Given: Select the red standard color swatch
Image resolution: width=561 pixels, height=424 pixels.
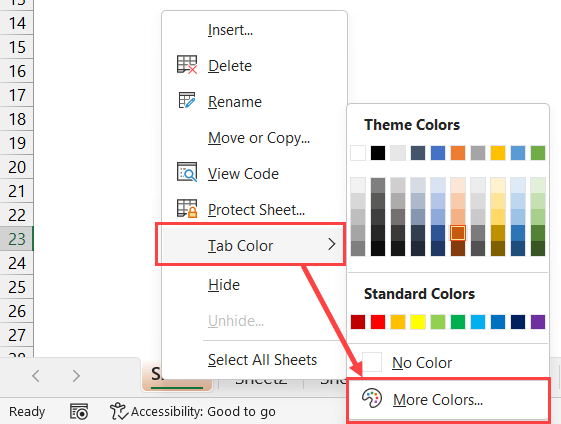Looking at the screenshot, I should (378, 322).
